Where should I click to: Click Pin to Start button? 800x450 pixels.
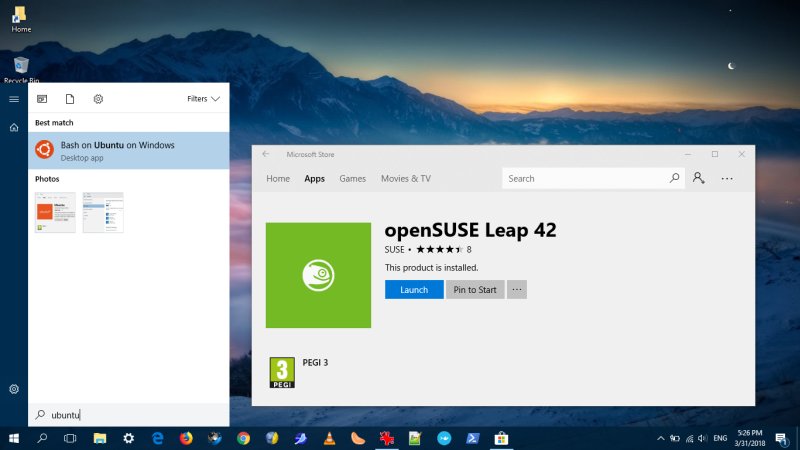(475, 289)
